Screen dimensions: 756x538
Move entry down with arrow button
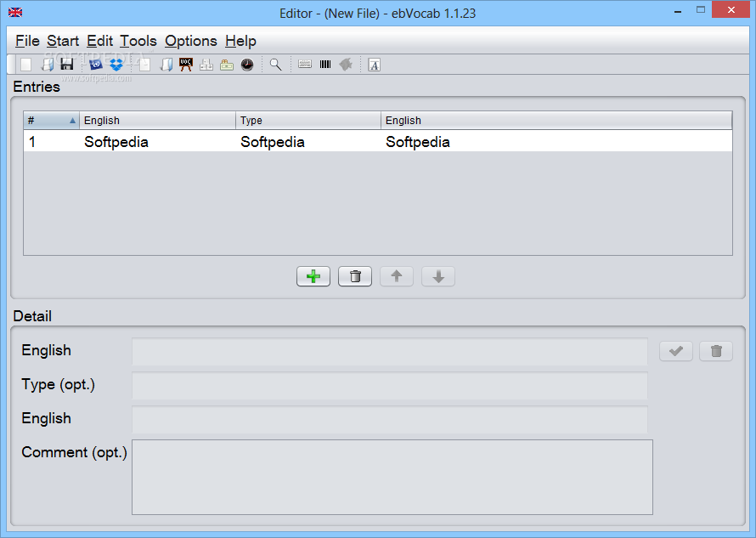(438, 276)
